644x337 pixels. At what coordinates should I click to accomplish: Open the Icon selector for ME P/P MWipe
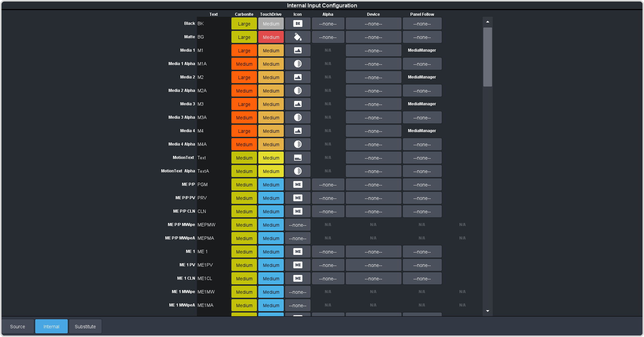[x=298, y=225]
